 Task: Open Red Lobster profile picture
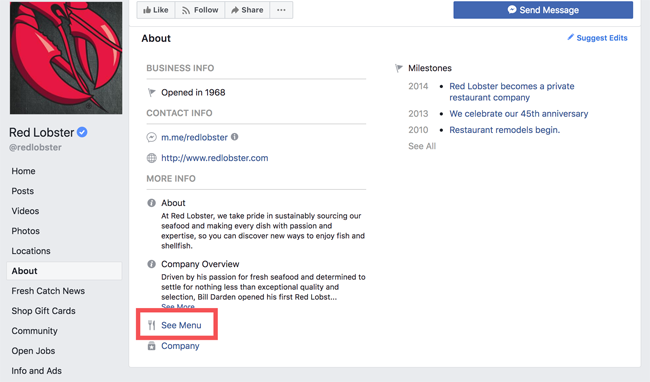point(66,58)
